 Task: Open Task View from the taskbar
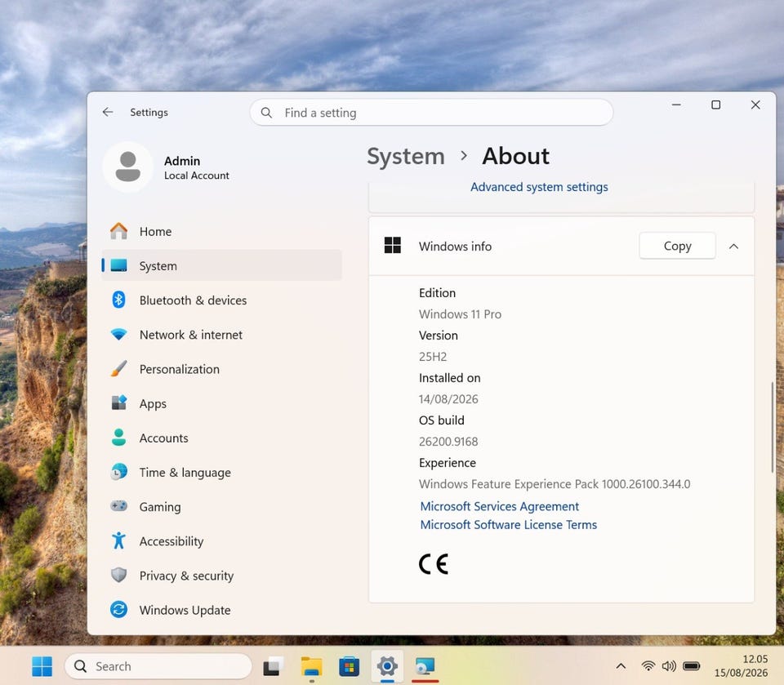point(273,666)
